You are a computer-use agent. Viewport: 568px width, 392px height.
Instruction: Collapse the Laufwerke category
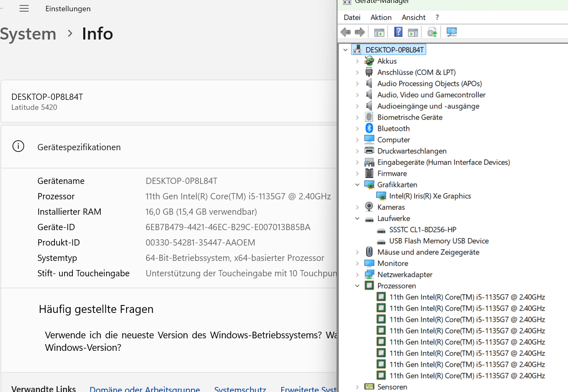click(x=357, y=218)
